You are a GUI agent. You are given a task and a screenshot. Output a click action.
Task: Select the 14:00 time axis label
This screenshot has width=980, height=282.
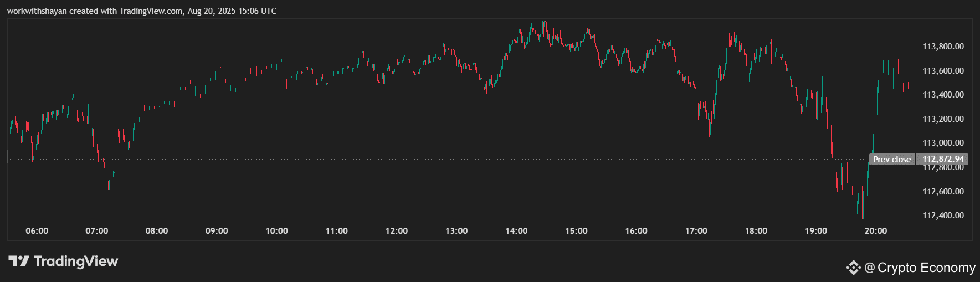516,231
